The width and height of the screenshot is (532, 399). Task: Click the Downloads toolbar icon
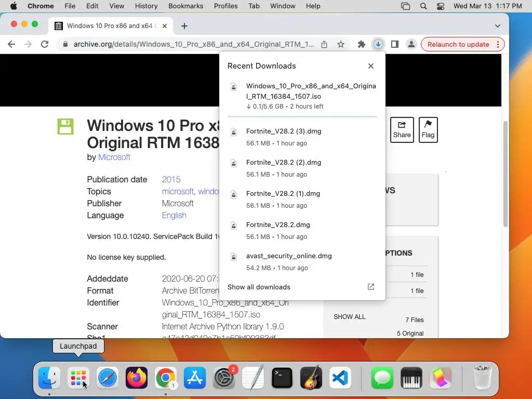point(378,45)
